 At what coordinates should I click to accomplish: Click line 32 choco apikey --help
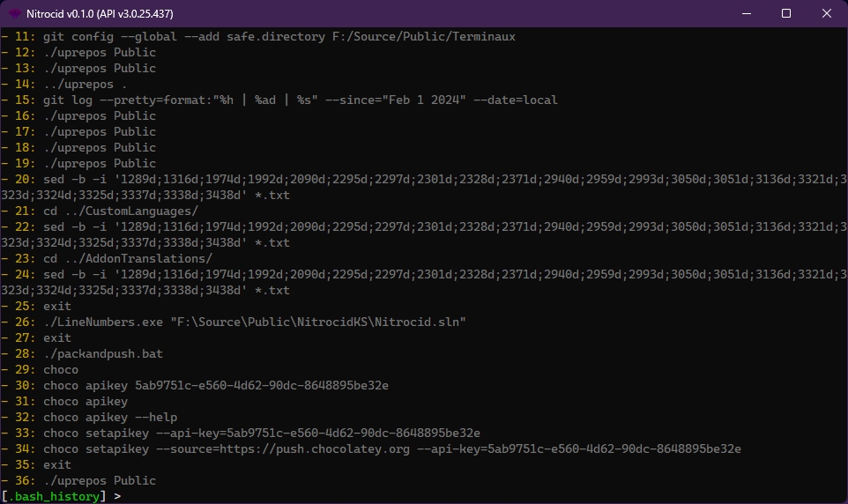pyautogui.click(x=109, y=417)
